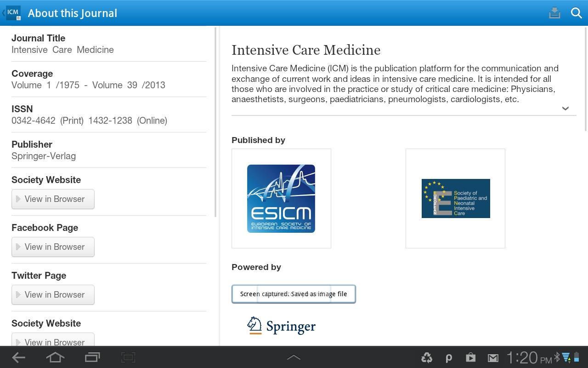The height and width of the screenshot is (368, 588).
Task: Open recent apps navigation button
Action: tap(92, 357)
